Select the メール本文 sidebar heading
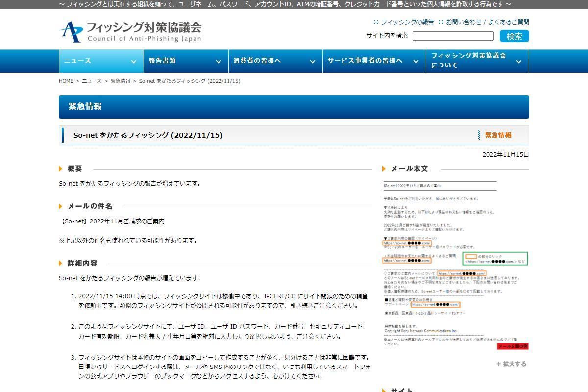 pos(410,169)
